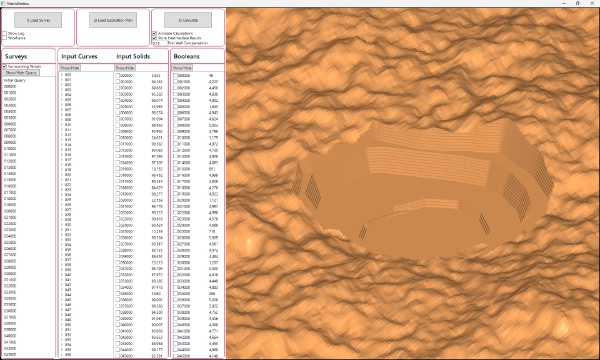This screenshot has width=600, height=360.
Task: Click the Thin Wall Compensation value field
Action: [159, 43]
